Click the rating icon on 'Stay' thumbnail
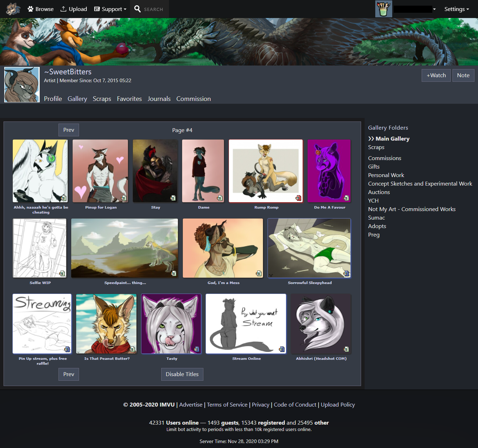 coord(173,198)
